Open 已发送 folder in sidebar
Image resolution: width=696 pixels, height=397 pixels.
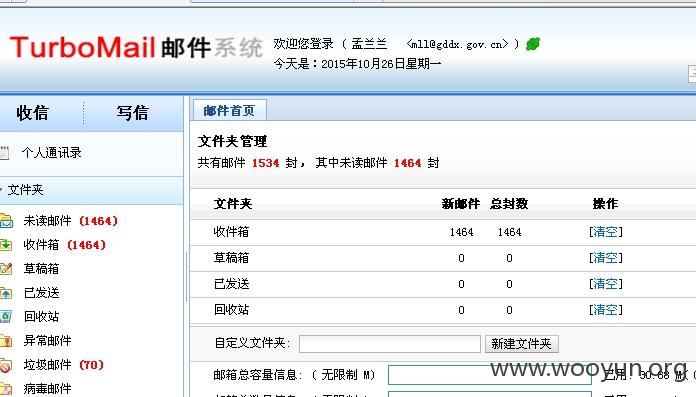(41, 293)
